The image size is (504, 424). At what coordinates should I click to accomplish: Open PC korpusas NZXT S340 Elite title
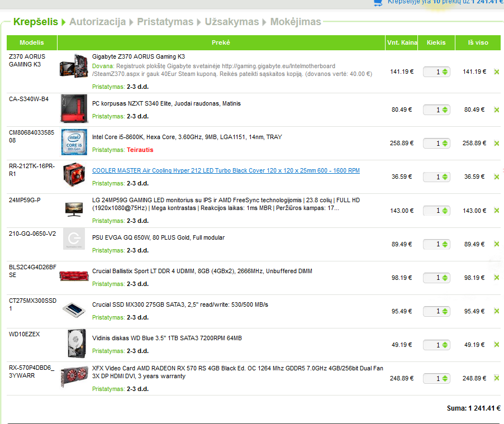point(167,103)
